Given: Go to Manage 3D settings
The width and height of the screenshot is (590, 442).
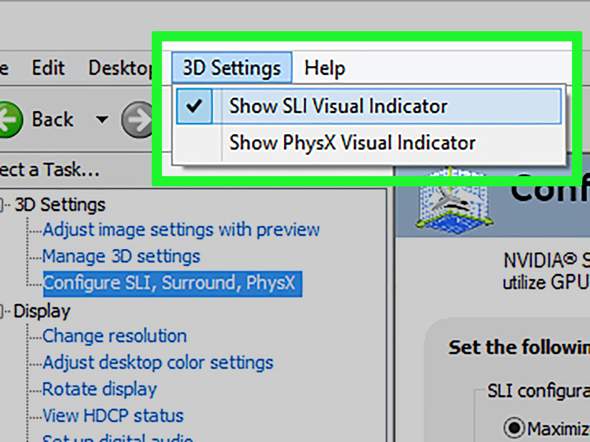Looking at the screenshot, I should click(x=121, y=257).
